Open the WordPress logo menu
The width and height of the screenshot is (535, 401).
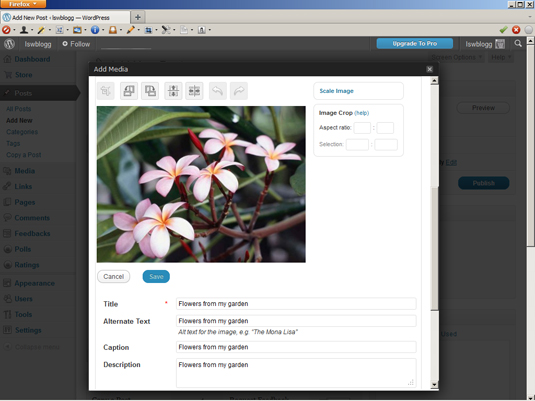[x=9, y=44]
